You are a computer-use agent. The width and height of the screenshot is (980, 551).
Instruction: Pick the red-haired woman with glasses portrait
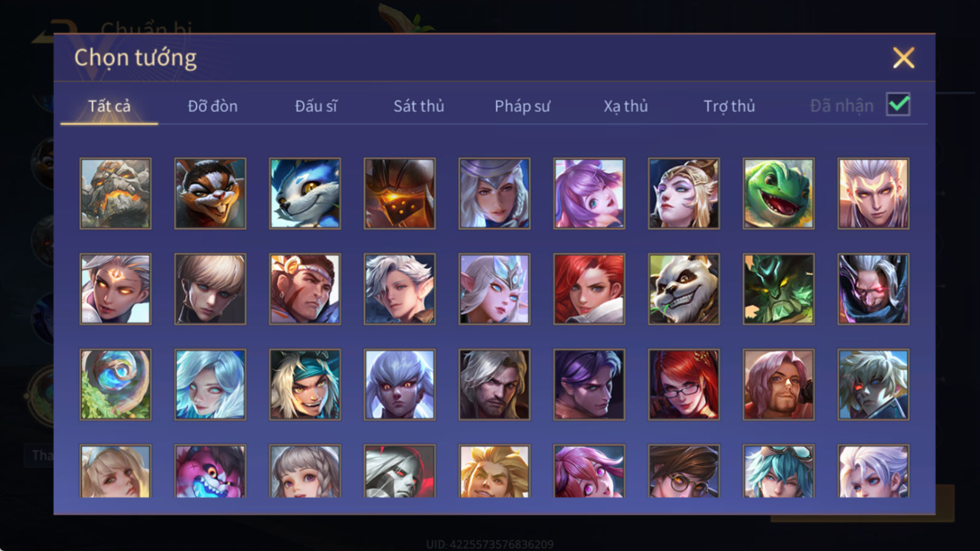click(684, 385)
